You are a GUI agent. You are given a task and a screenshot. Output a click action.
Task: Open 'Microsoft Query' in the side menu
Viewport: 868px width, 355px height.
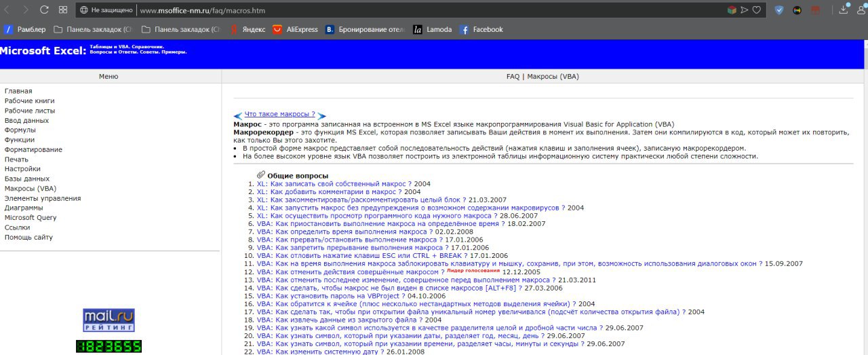coord(31,218)
